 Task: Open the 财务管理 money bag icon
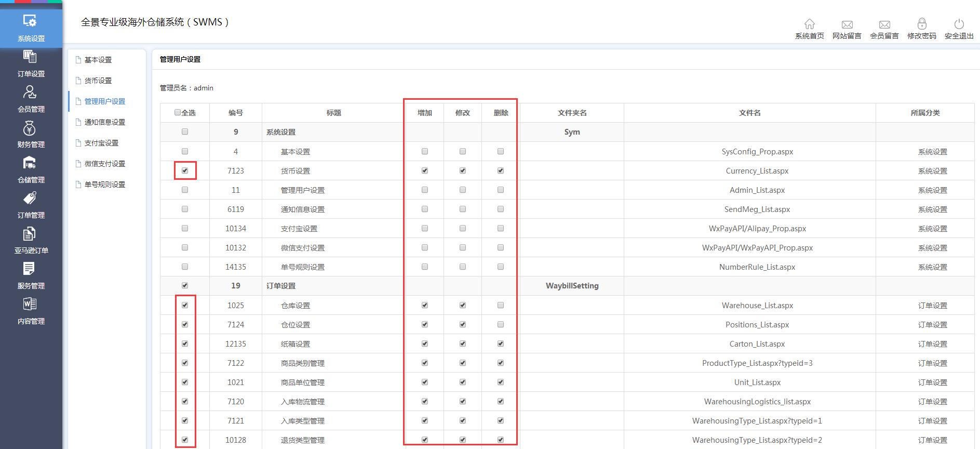30,128
